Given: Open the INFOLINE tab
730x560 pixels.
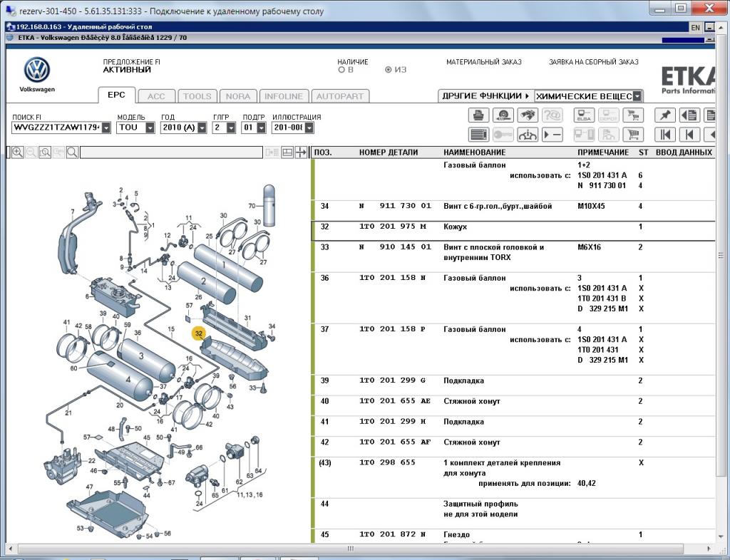Looking at the screenshot, I should [x=284, y=96].
